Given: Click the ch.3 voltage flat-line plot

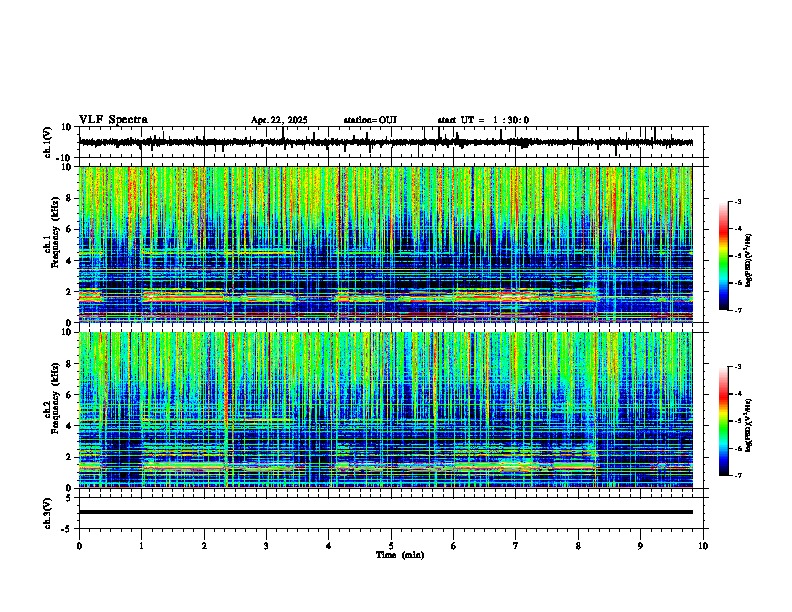Looking at the screenshot, I should point(393,513).
